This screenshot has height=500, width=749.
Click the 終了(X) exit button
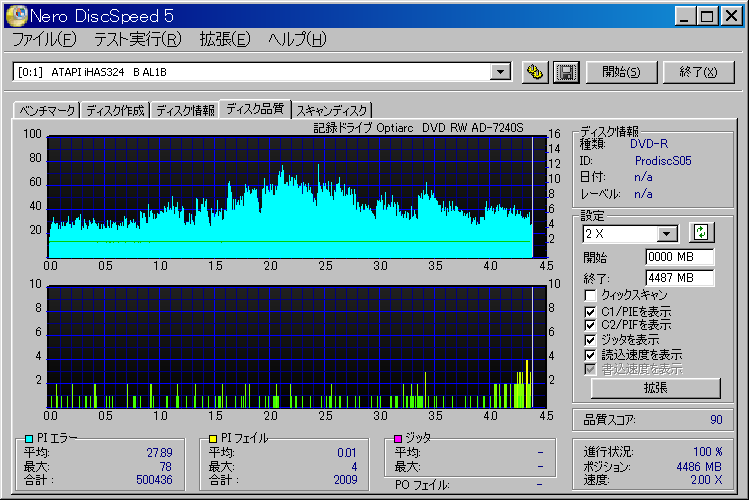pyautogui.click(x=699, y=72)
